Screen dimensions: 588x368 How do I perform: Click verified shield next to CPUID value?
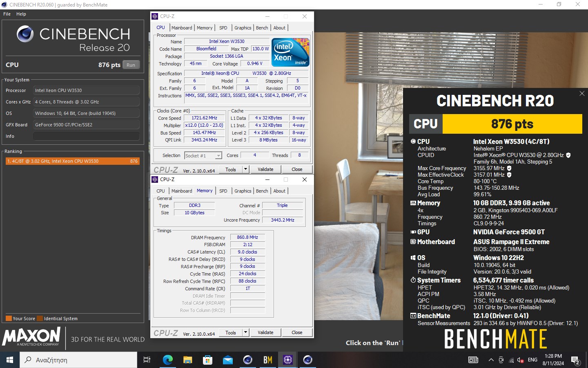pos(568,155)
